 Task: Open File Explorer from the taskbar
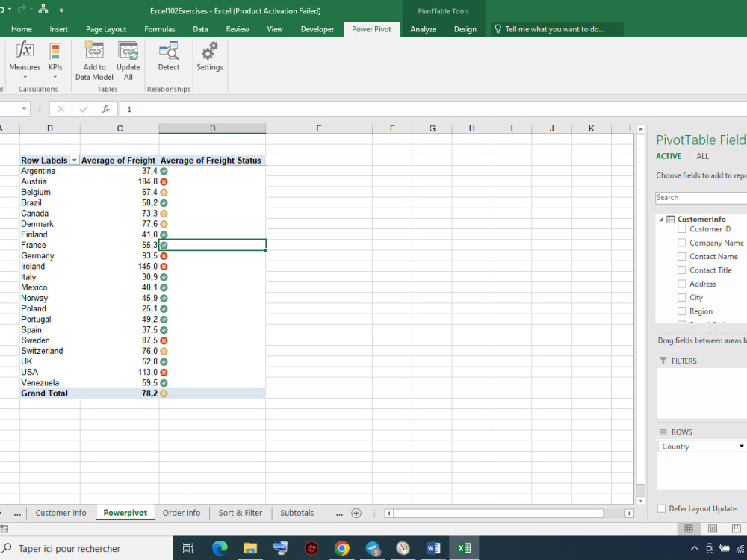click(249, 548)
